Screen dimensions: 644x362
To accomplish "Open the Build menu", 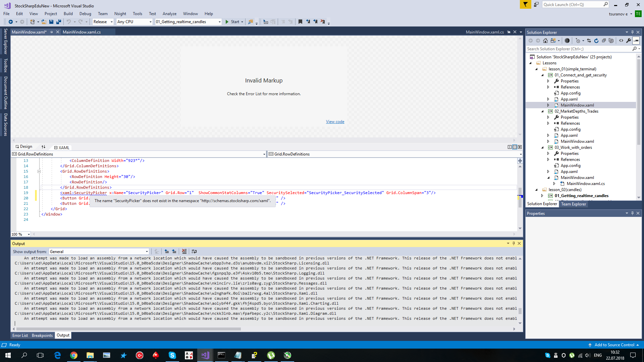I will (68, 14).
